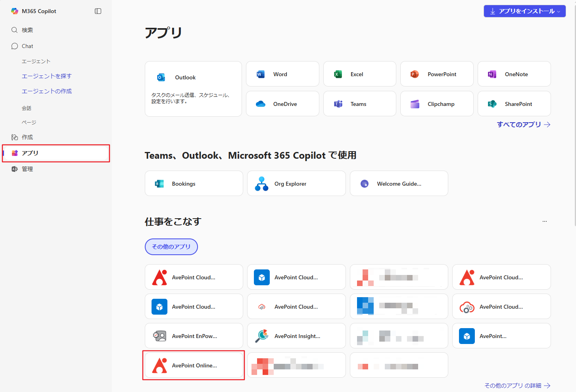Launch Outlook from its app card
Viewport: 576px width, 392px height.
193,89
